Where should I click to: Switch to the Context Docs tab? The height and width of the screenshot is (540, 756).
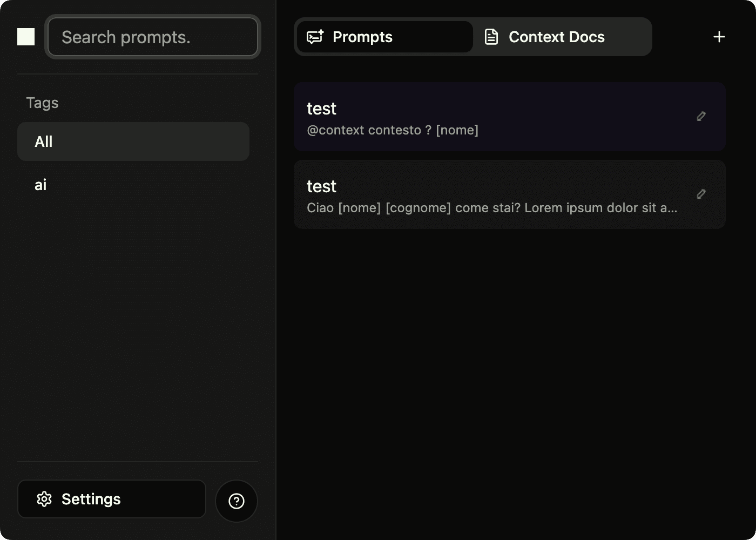coord(562,37)
